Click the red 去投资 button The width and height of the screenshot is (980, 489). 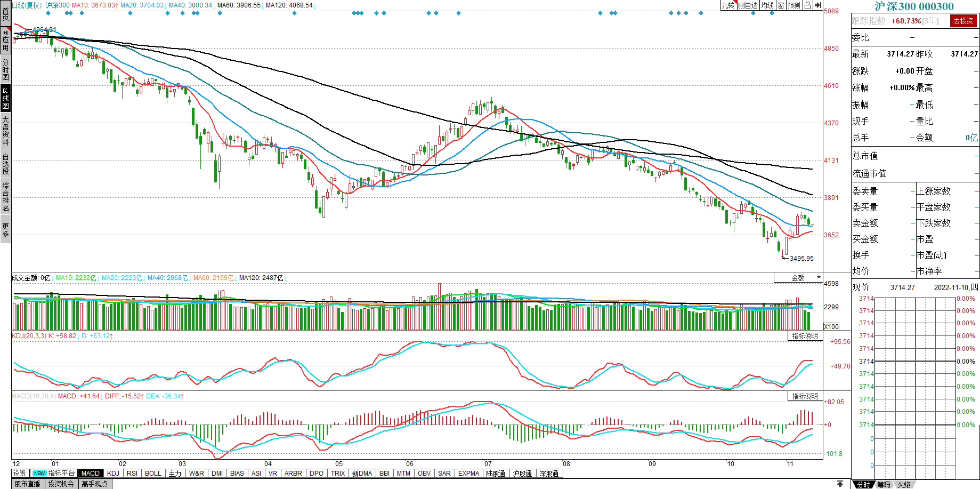[x=963, y=21]
